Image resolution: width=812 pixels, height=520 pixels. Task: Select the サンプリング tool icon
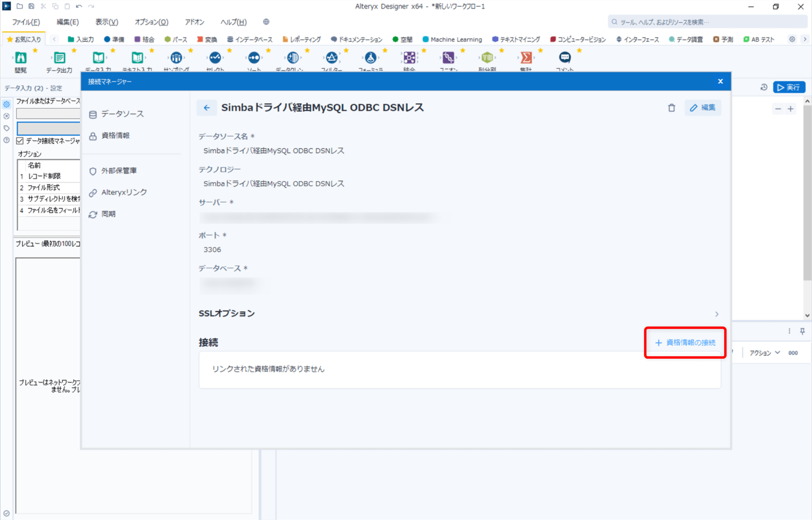(x=176, y=58)
